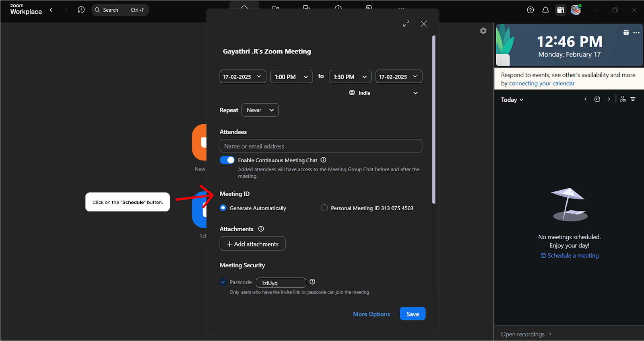Open the Repeat Never dropdown
This screenshot has width=644, height=341.
[260, 110]
